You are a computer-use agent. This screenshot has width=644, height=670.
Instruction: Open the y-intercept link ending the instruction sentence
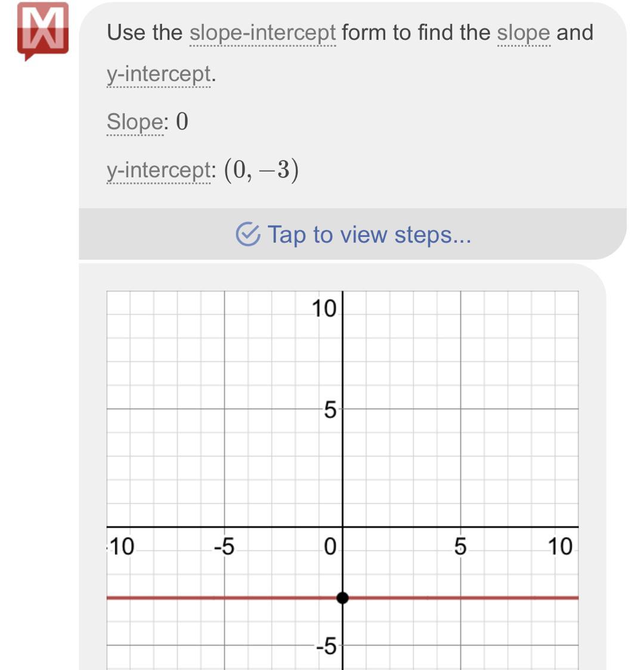point(159,75)
